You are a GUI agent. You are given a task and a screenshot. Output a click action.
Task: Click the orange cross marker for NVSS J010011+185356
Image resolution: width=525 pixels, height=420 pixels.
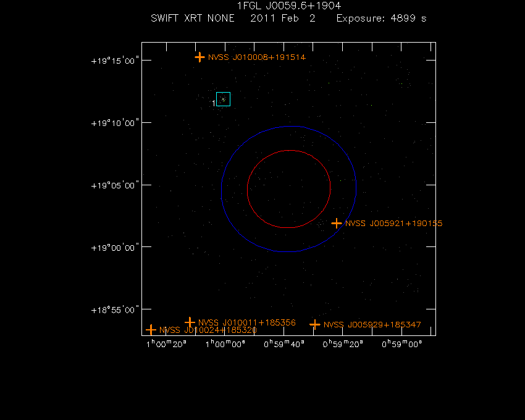click(x=190, y=322)
